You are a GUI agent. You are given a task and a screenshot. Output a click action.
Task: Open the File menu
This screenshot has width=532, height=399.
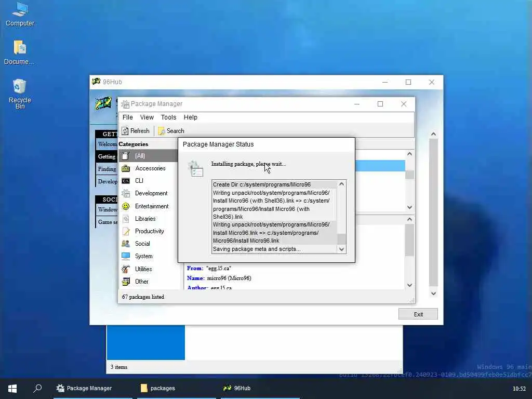point(128,117)
